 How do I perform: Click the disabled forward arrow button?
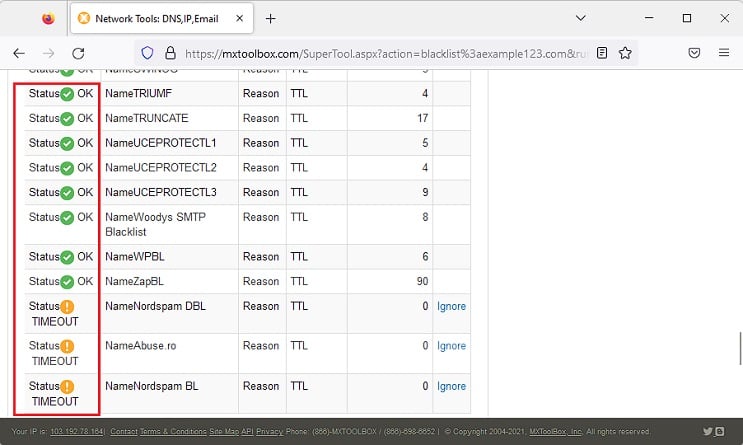[48, 53]
